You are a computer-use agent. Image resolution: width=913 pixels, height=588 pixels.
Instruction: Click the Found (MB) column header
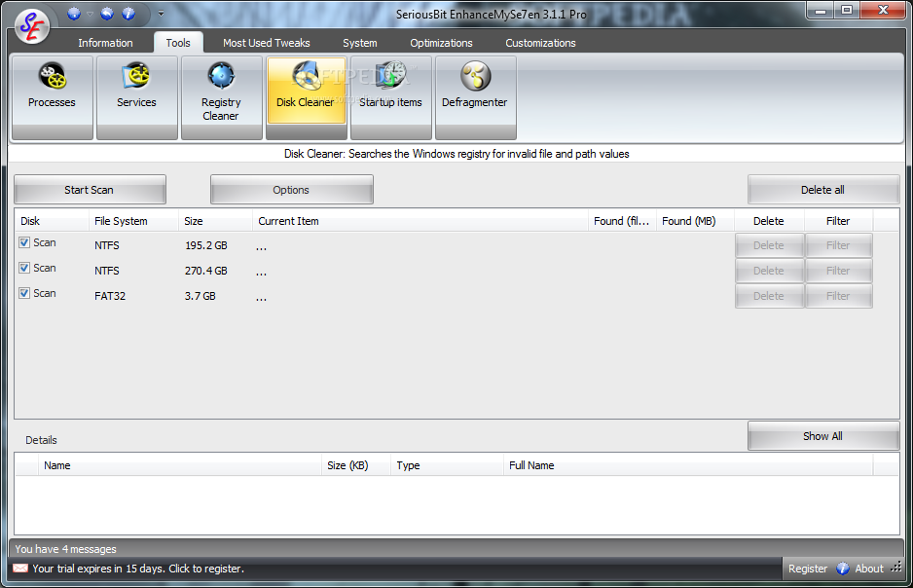695,221
